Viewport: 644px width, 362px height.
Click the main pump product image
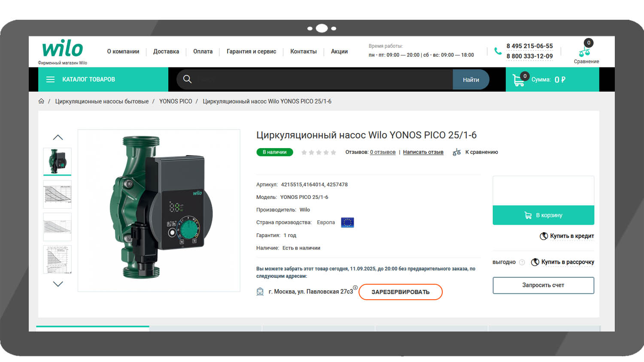[159, 210]
